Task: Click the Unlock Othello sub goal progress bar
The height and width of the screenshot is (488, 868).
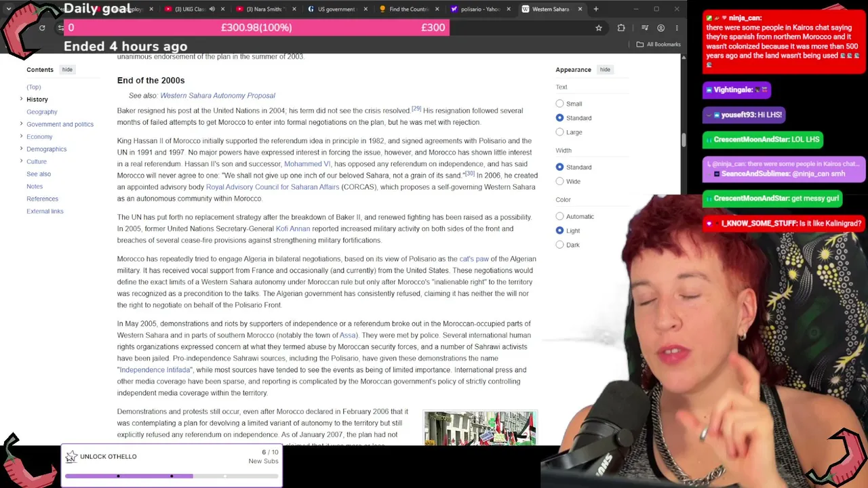Action: click(x=172, y=476)
